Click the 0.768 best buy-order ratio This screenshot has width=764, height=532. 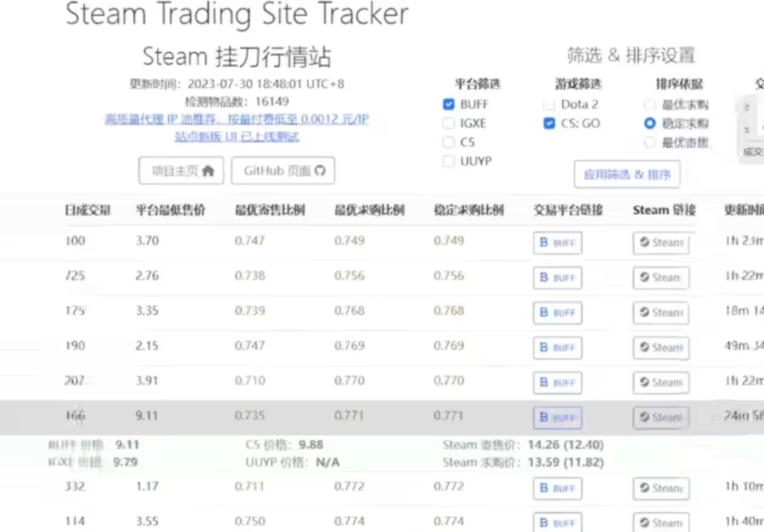(349, 311)
